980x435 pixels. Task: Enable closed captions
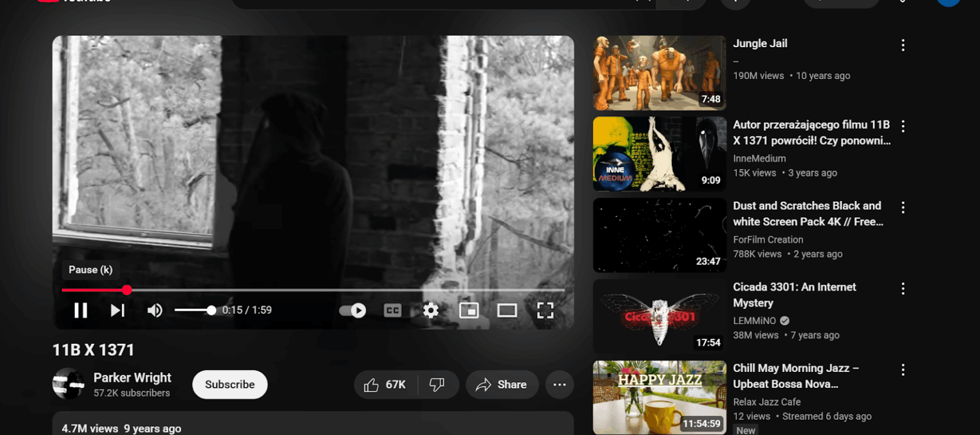pyautogui.click(x=392, y=310)
